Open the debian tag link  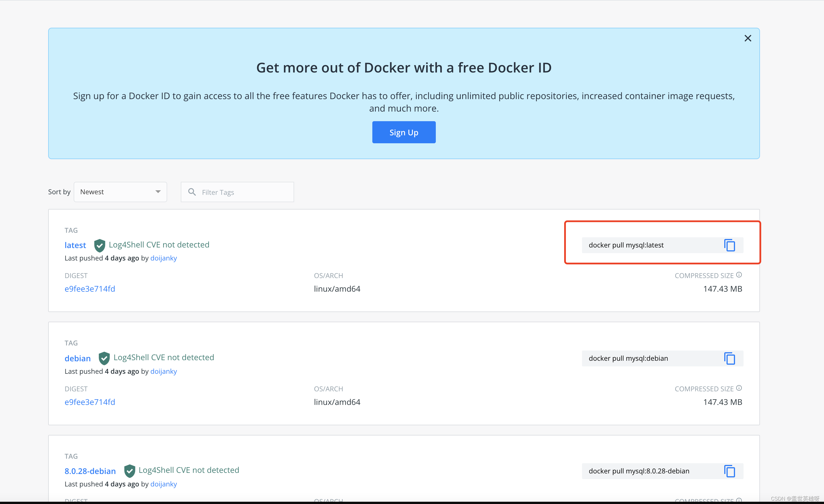click(x=78, y=358)
